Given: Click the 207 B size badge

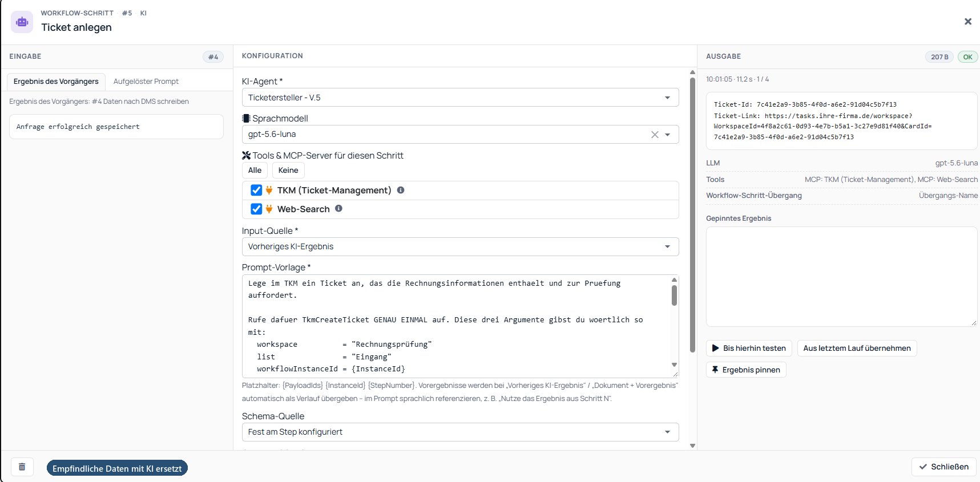Looking at the screenshot, I should [939, 56].
